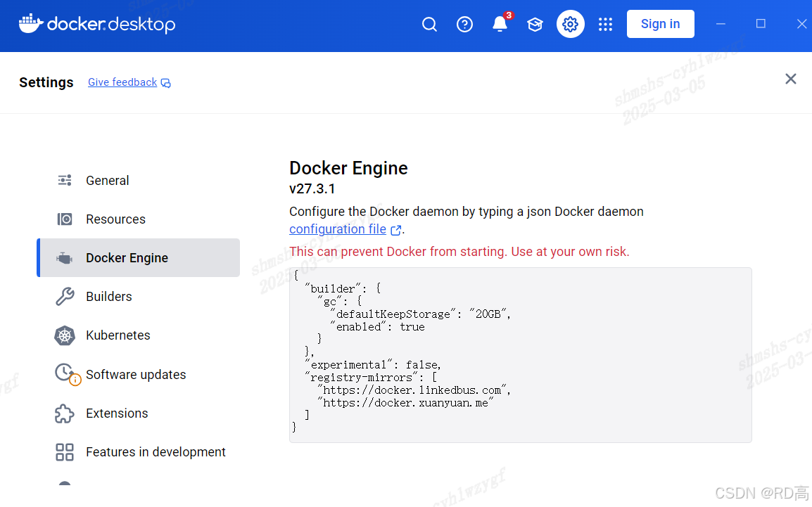
Task: Click the Sign in button
Action: (x=660, y=24)
